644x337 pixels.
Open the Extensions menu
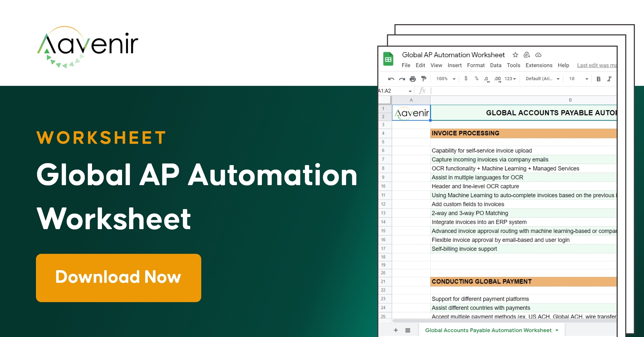(539, 65)
